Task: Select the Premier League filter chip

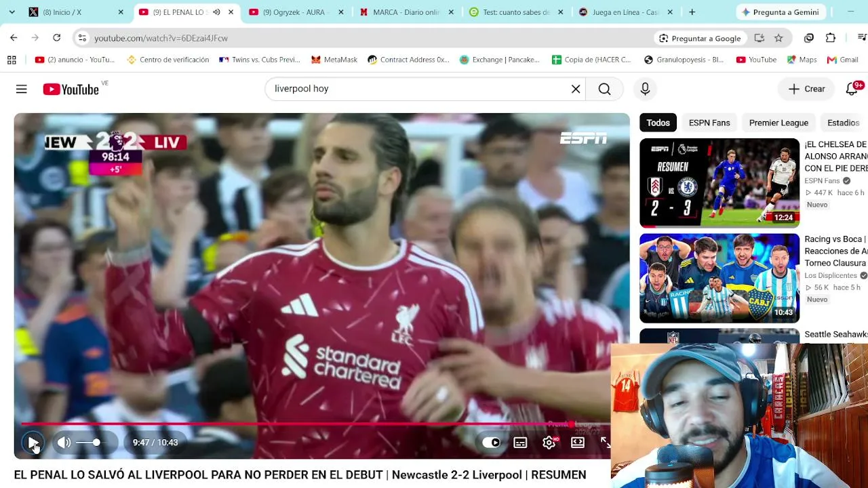Action: pyautogui.click(x=778, y=123)
